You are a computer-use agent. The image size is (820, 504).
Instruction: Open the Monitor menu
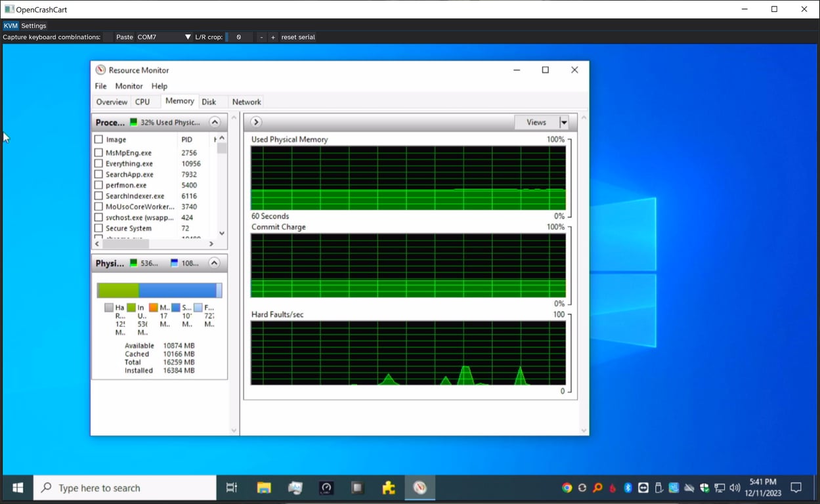point(129,86)
